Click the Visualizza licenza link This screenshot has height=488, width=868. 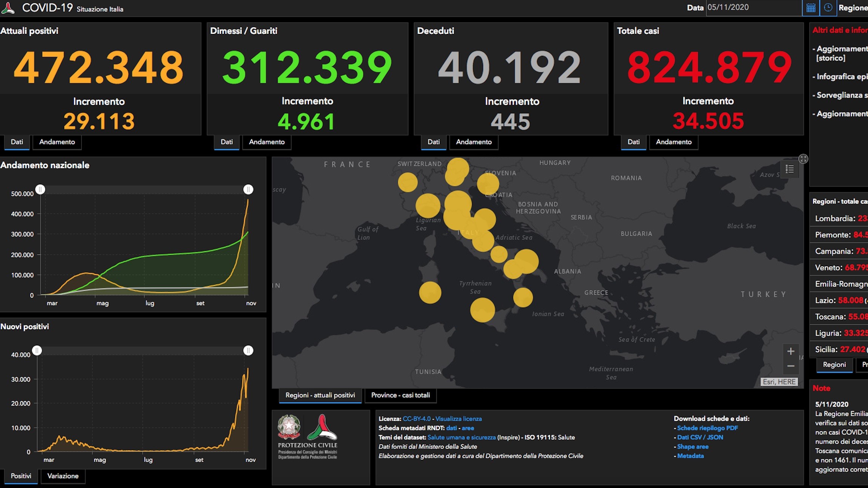[x=459, y=419]
